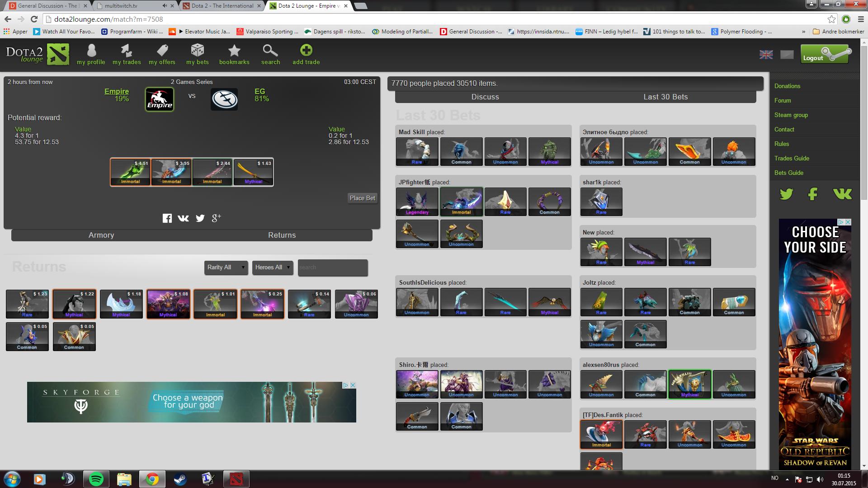Open Spotify from the taskbar
This screenshot has width=868, height=488.
tap(96, 479)
